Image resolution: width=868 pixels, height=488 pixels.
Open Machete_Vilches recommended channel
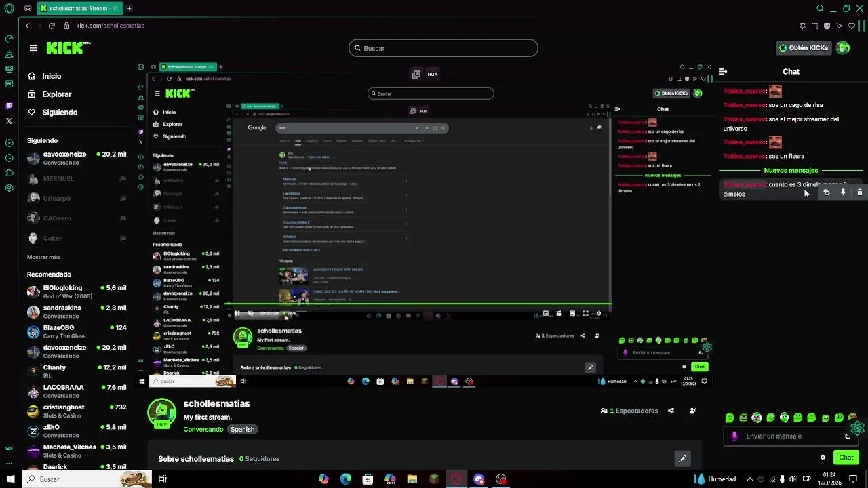[x=77, y=451]
